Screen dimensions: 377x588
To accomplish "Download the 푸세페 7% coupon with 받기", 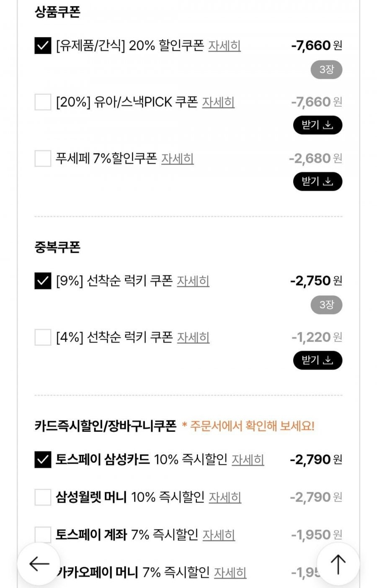I will 318,182.
